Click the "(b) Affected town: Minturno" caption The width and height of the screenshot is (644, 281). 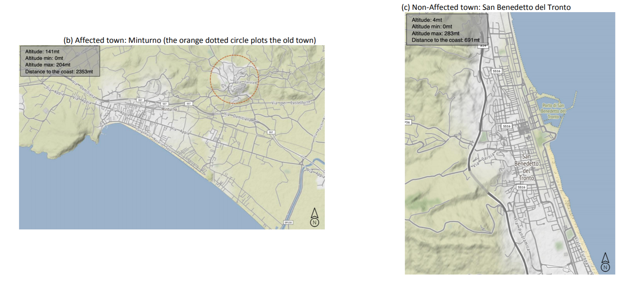189,40
